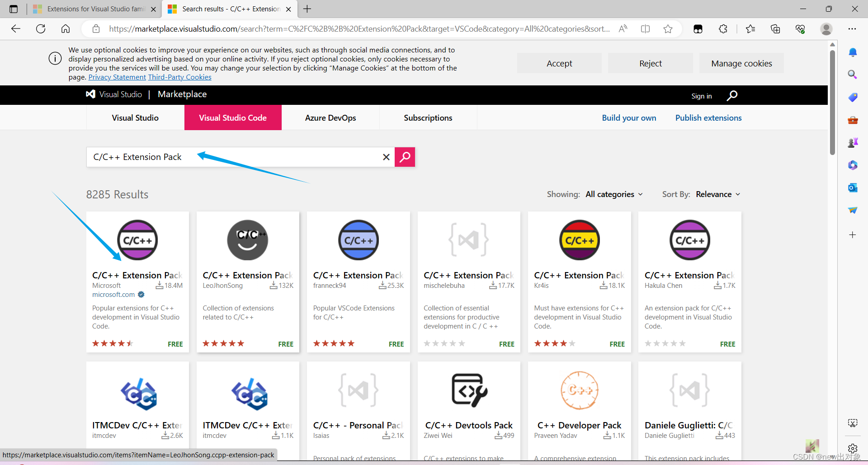Screen dimensions: 868x465
Task: Open sidebar settings gear icon
Action: tap(853, 448)
